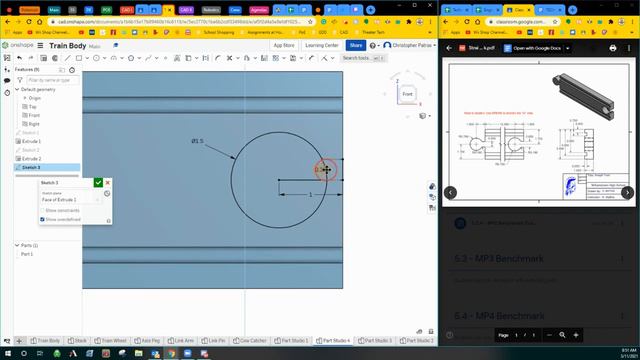Screen dimensions: 640x360
Task: Switch to the Axle Peg tab
Action: coord(147,340)
